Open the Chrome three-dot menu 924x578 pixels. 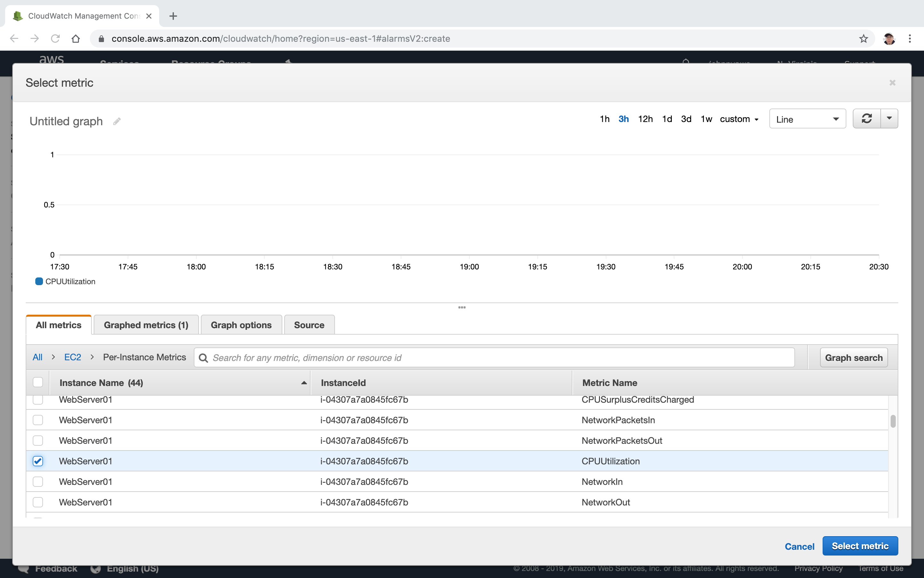tap(910, 39)
